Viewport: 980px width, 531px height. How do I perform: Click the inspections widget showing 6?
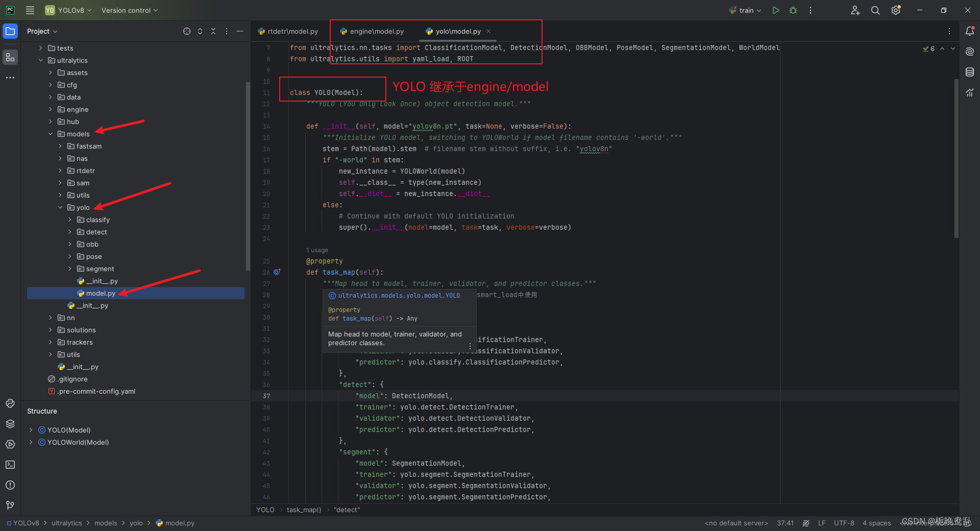(928, 49)
